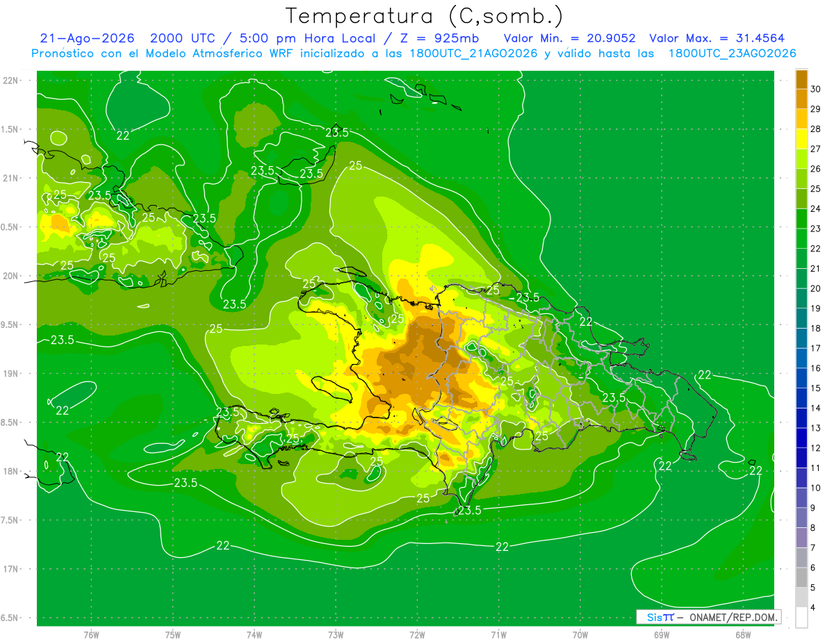This screenshot has width=834, height=644.
Task: Click the '71W' longitude axis label
Action: (498, 635)
